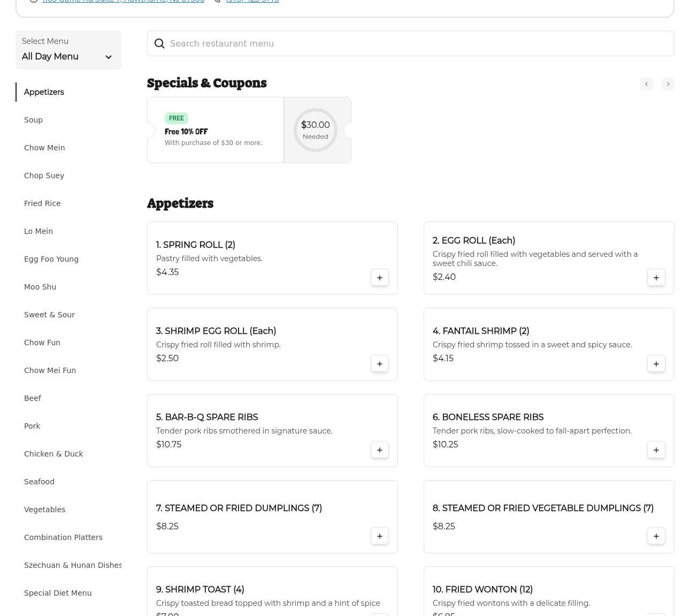Show previous specials and coupons

(x=646, y=84)
